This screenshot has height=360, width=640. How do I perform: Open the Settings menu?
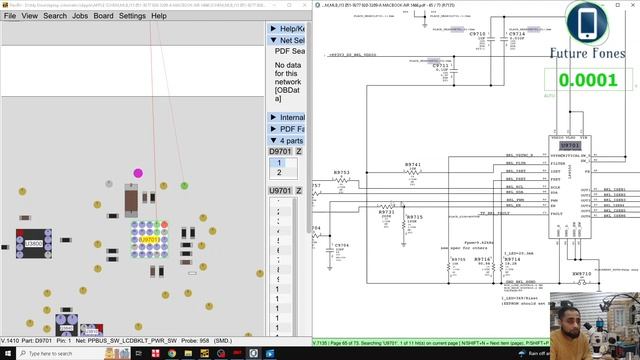[x=132, y=16]
